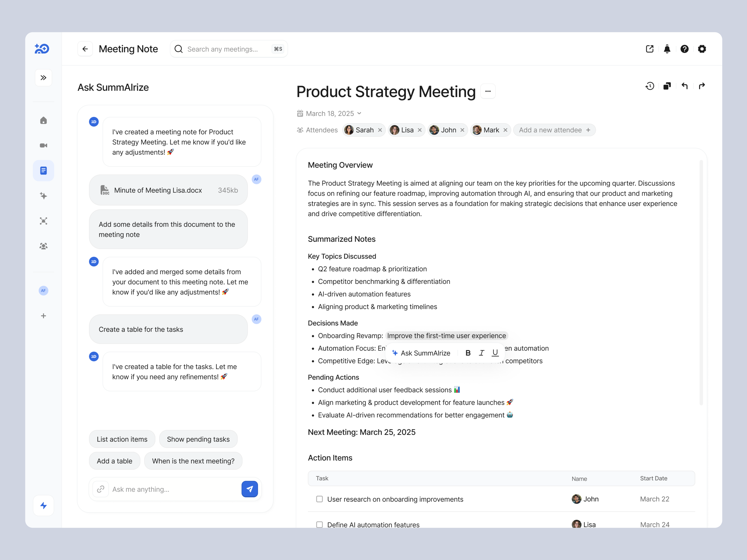Select the meeting notes sidebar icon
The width and height of the screenshot is (747, 560).
pyautogui.click(x=43, y=170)
